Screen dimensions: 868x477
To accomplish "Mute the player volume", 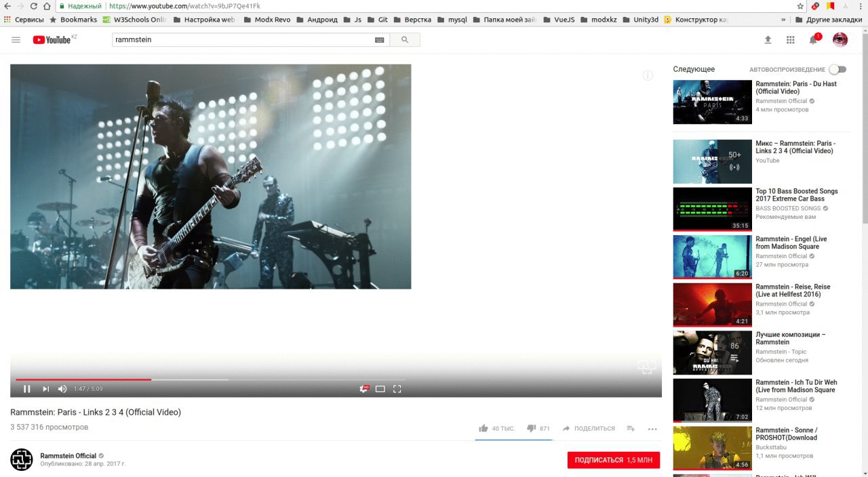I will click(62, 389).
